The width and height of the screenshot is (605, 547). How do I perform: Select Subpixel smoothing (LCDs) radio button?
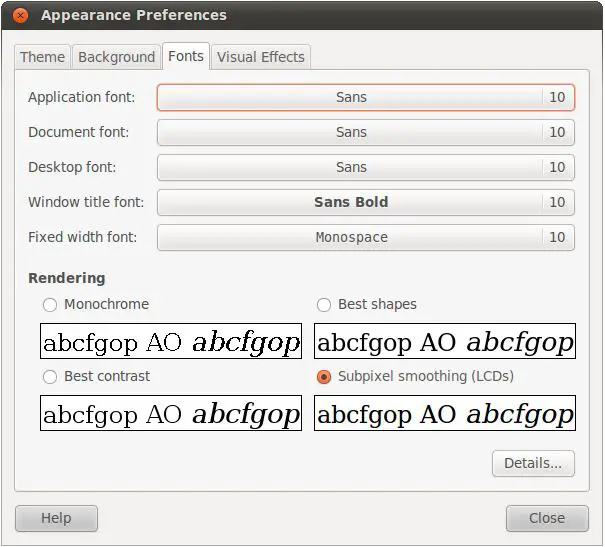point(324,377)
